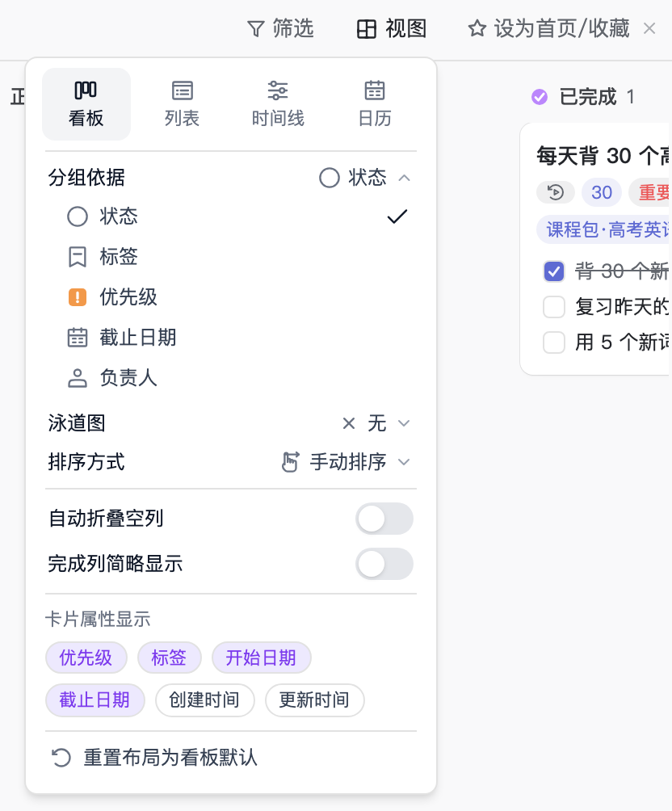Screen dimensions: 672x811
Task: Toggle 开始日期 card attribute chip
Action: [x=261, y=658]
